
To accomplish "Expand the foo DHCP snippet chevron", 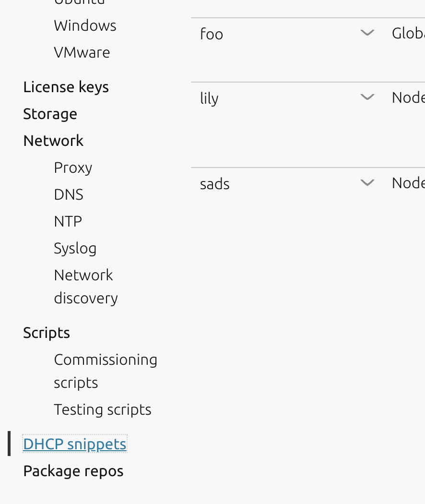I will click(367, 33).
